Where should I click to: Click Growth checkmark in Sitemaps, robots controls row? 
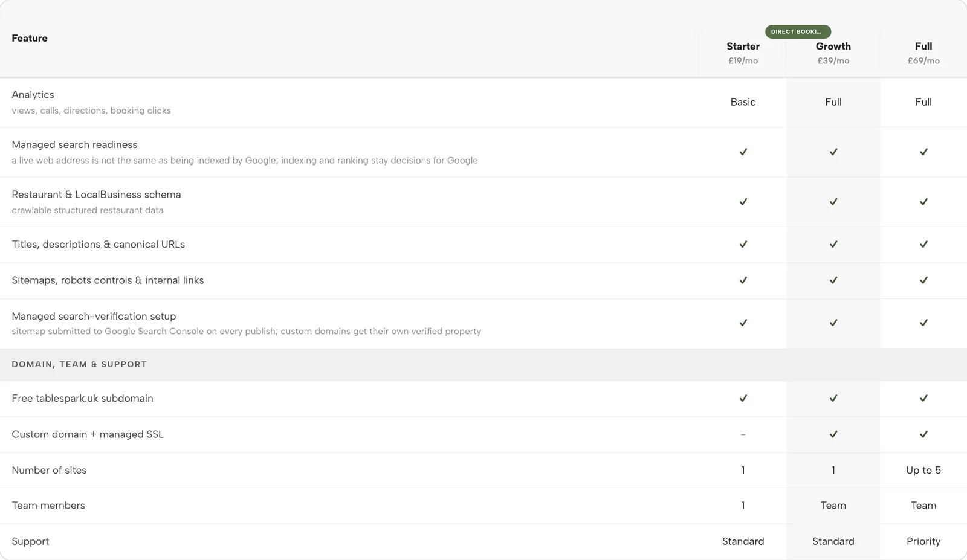tap(833, 280)
